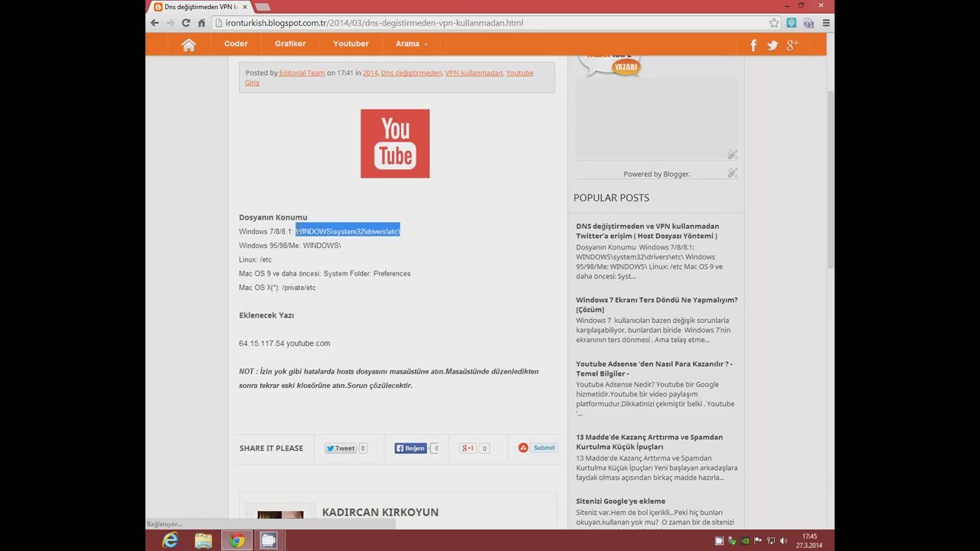Open the Twitter bird icon in navbar

click(x=773, y=45)
